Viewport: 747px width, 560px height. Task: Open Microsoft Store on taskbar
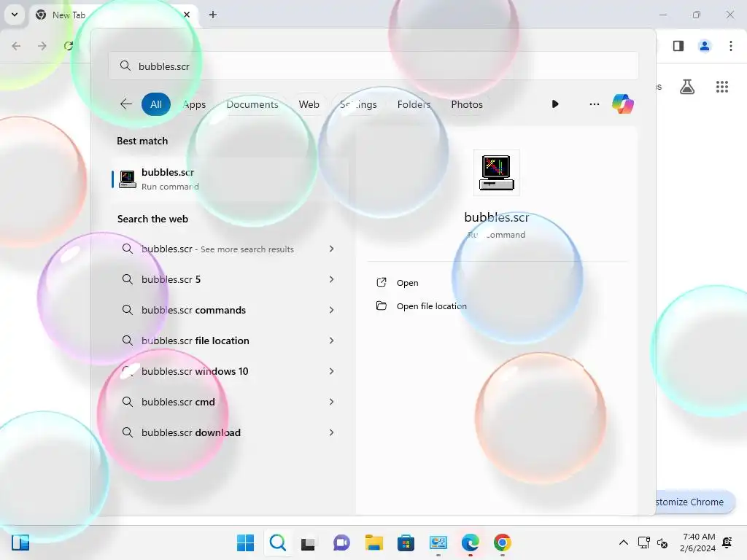(x=406, y=542)
